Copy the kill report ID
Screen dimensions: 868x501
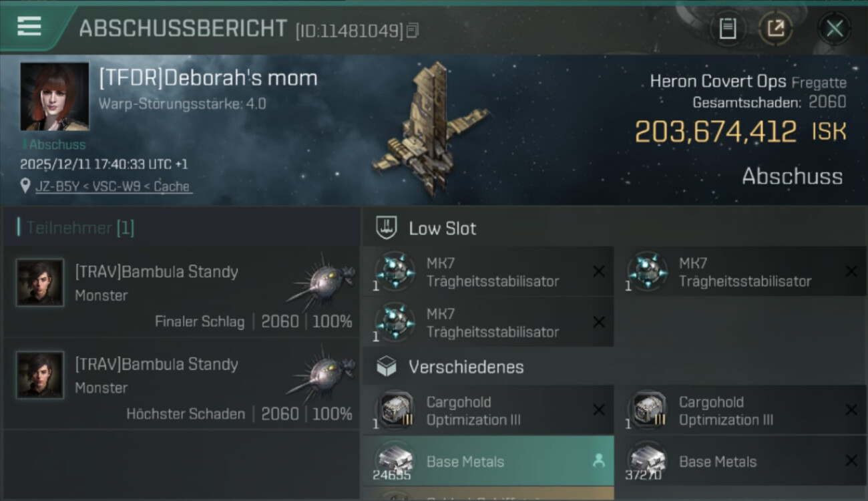[413, 30]
